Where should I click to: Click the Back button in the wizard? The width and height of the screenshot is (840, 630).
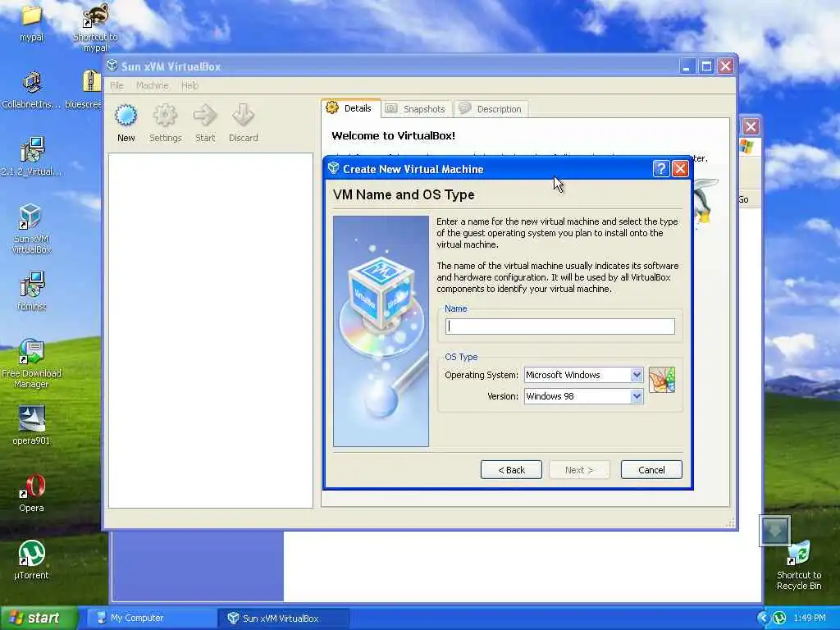point(511,470)
